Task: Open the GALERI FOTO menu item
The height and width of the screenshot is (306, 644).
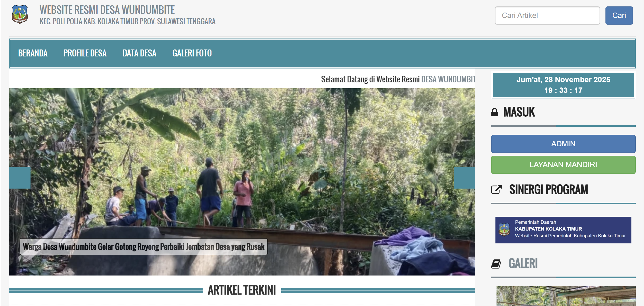Action: 192,53
